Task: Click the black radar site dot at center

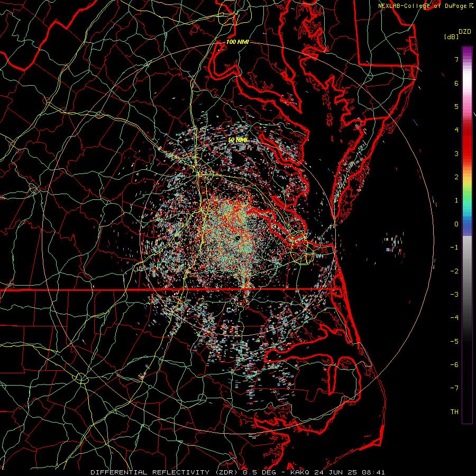Action: click(x=237, y=237)
